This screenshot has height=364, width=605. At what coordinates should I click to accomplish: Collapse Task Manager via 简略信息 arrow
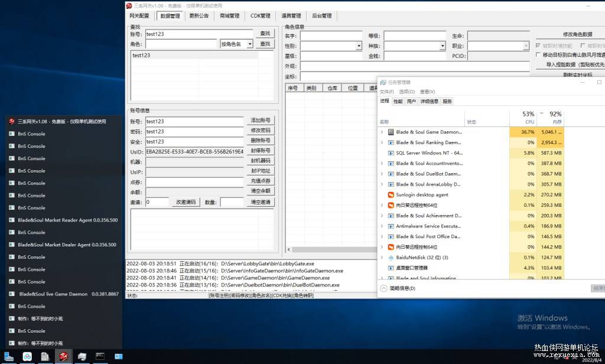click(x=383, y=288)
